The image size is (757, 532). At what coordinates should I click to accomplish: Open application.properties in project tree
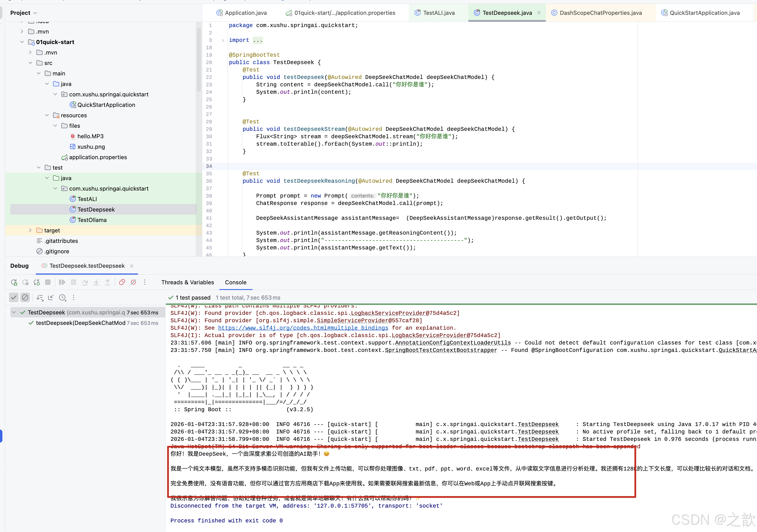(98, 157)
